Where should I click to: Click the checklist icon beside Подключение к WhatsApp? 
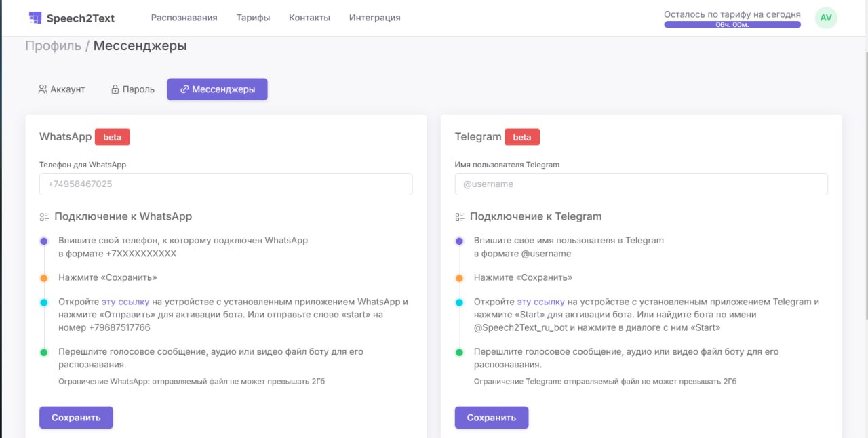pos(44,217)
